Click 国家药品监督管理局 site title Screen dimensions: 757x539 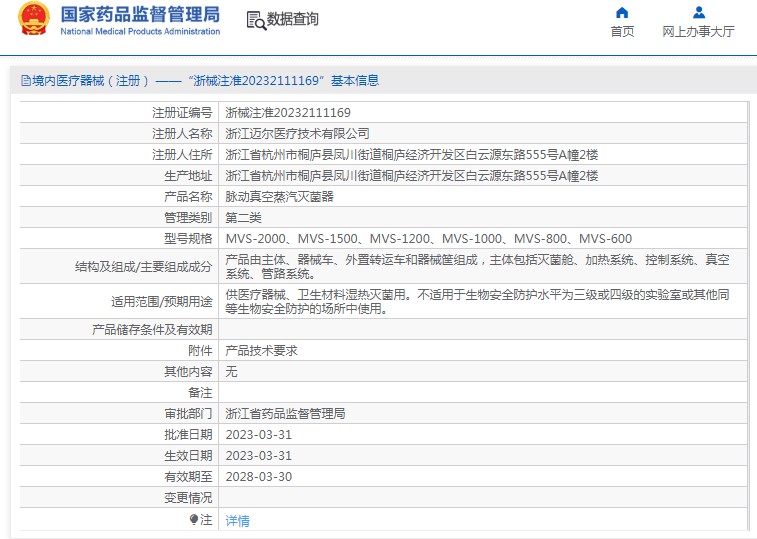click(x=140, y=14)
